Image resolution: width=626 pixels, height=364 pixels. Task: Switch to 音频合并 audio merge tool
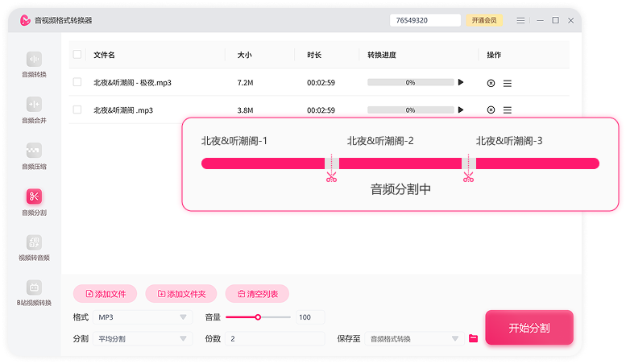pyautogui.click(x=34, y=110)
